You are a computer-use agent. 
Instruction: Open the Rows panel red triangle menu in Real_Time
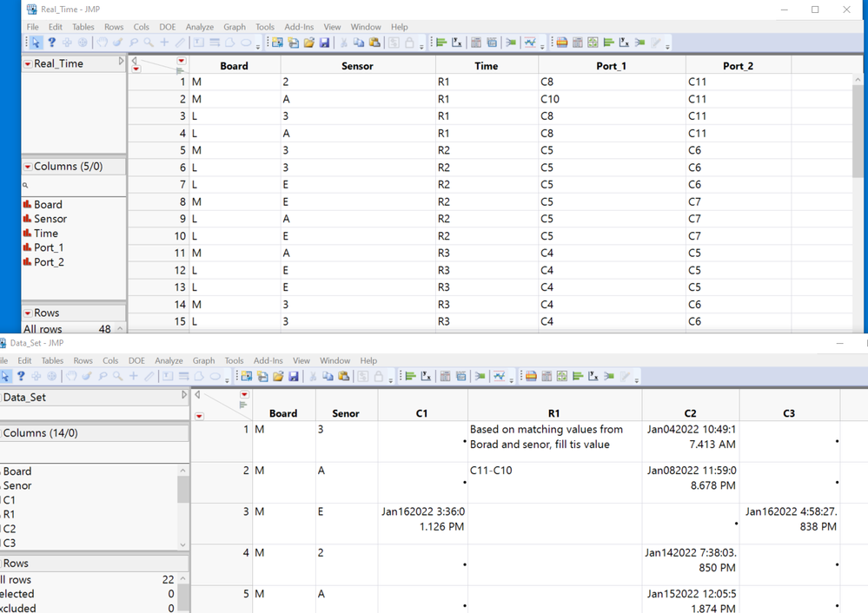pyautogui.click(x=28, y=313)
